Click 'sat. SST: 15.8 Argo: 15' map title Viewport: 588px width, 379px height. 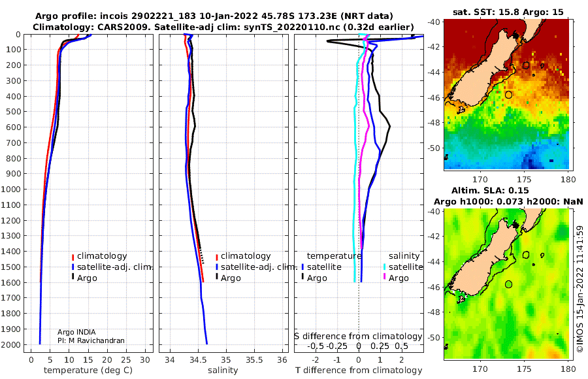508,12
